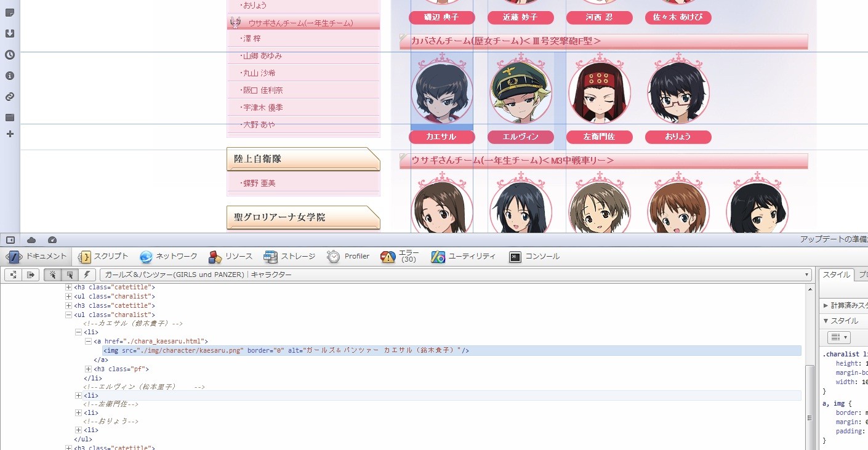Open the style list options dropdown button
This screenshot has height=450, width=868.
838,337
